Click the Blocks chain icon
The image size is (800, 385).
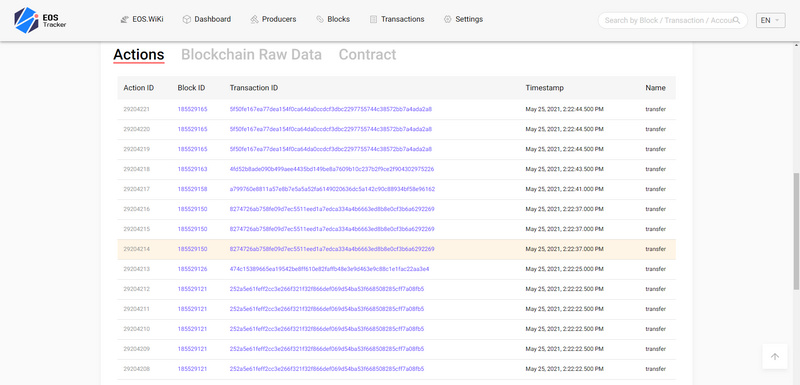point(320,19)
